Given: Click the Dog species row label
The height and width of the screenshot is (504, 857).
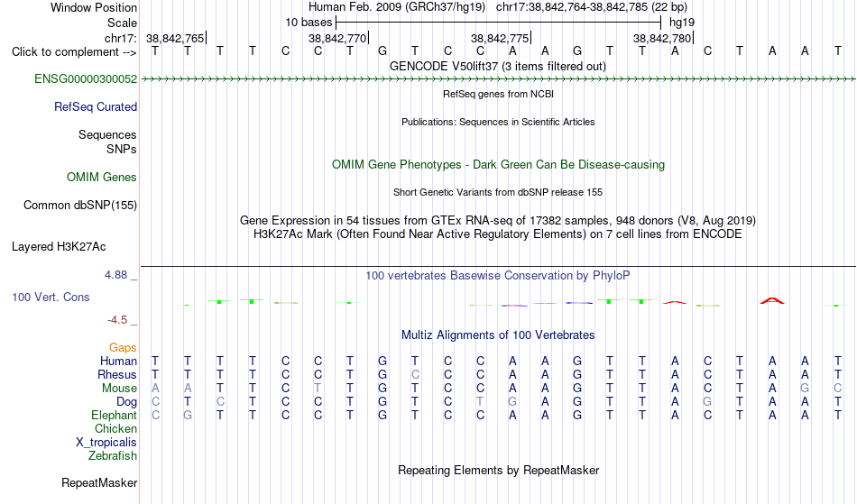Looking at the screenshot, I should tap(127, 402).
